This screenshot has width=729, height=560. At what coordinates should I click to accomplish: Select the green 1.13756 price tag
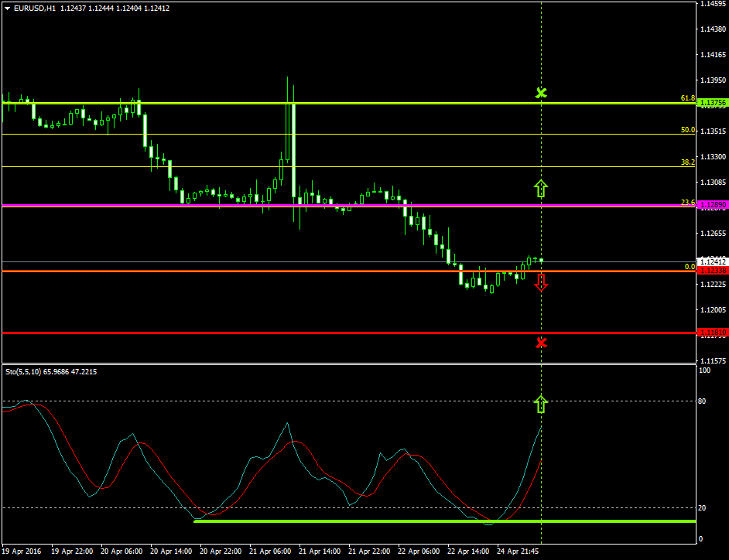click(713, 101)
